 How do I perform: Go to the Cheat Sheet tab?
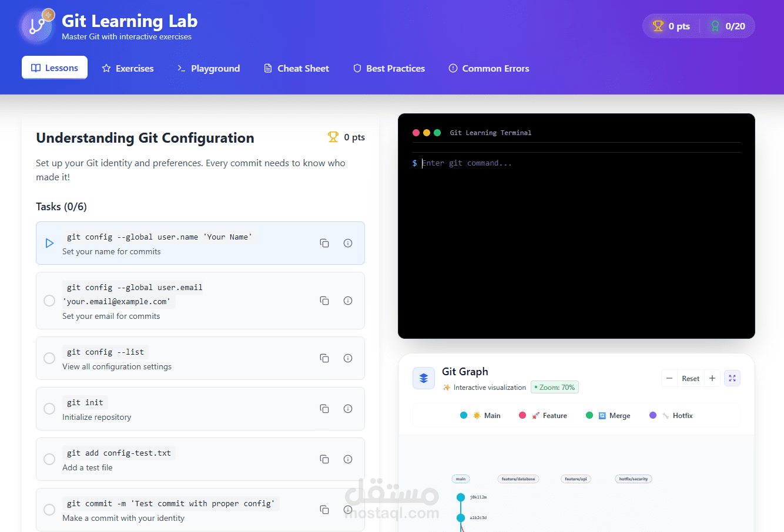(x=296, y=68)
